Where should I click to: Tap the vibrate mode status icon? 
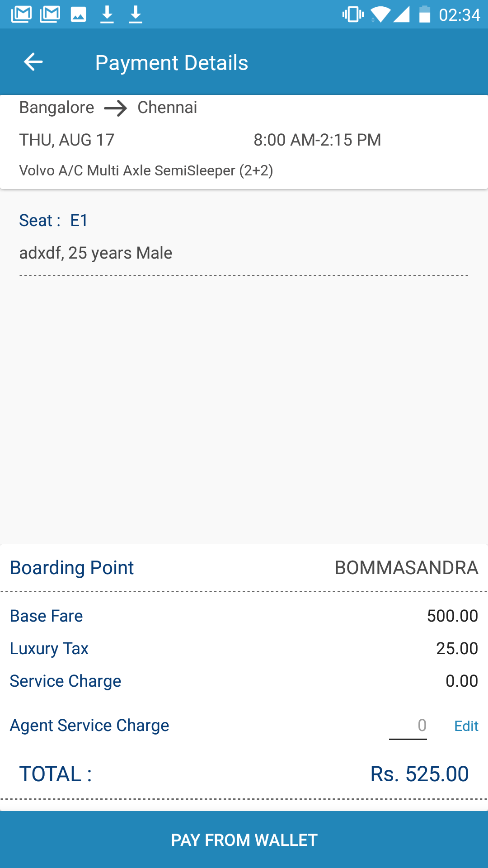353,14
